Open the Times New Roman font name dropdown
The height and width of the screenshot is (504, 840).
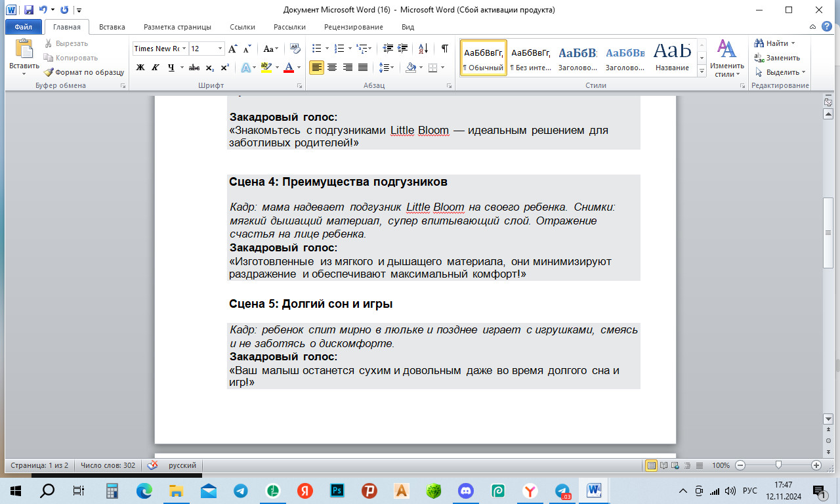coord(184,49)
